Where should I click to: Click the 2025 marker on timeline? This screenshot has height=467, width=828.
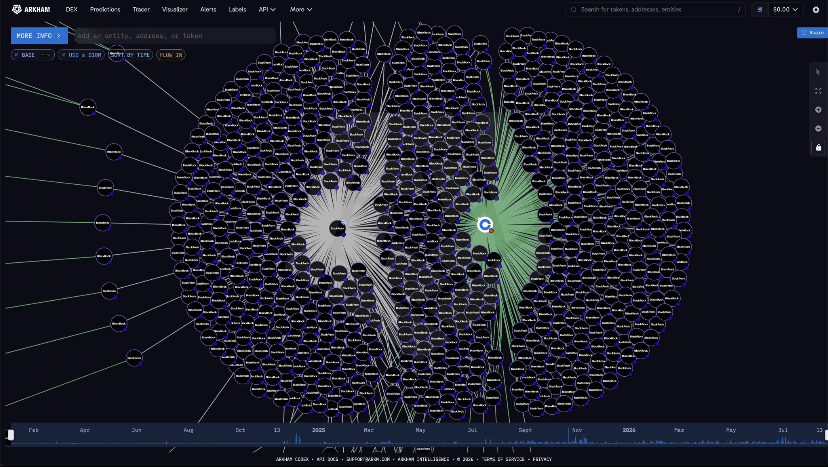click(x=318, y=430)
